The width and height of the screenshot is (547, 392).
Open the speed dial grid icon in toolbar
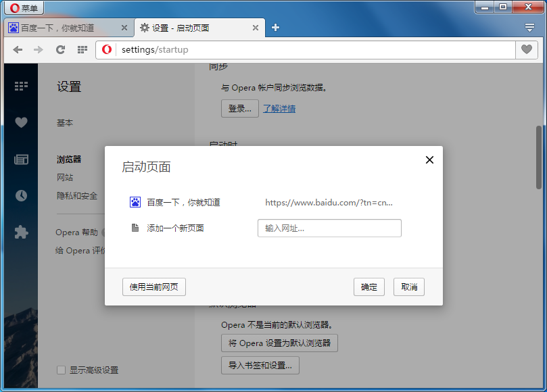(x=82, y=49)
